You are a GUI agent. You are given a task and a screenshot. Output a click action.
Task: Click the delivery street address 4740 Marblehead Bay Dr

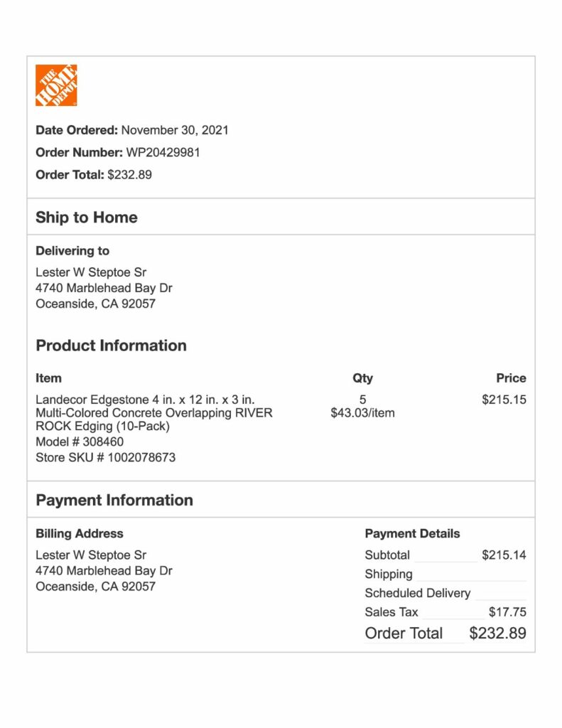pos(104,288)
